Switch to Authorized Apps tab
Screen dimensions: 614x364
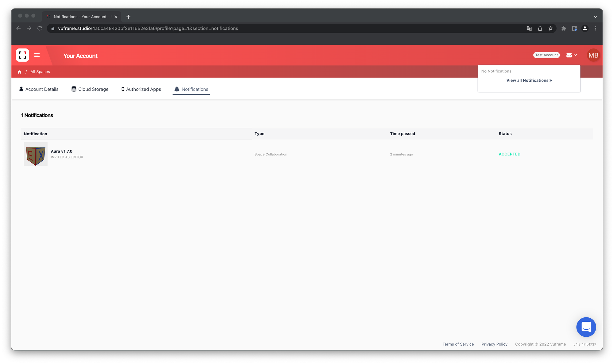141,89
